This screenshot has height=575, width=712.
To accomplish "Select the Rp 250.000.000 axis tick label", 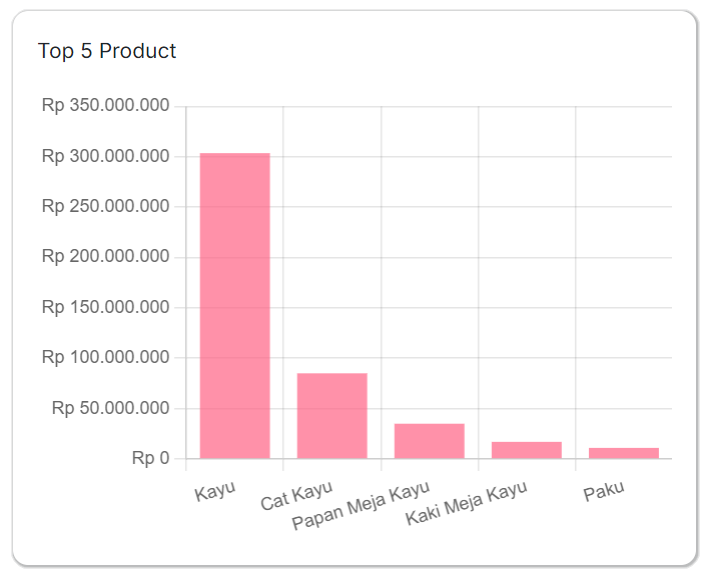I will [x=105, y=207].
